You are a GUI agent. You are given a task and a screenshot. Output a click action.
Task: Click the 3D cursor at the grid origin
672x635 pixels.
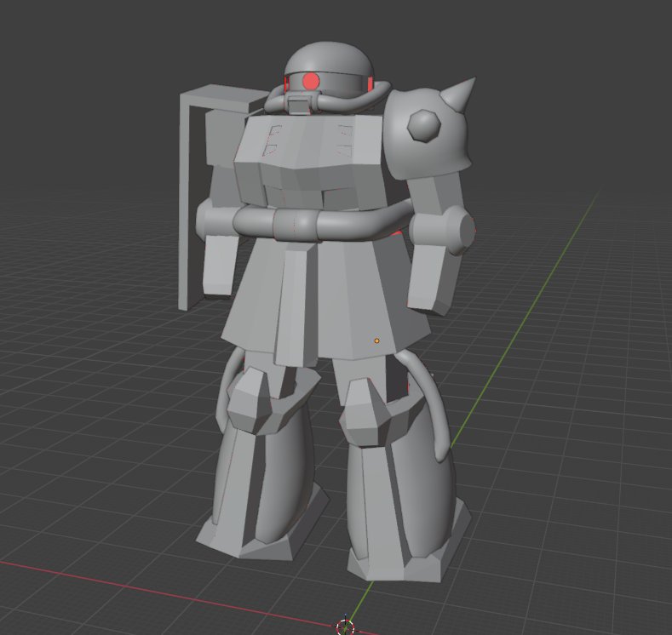[x=346, y=626]
